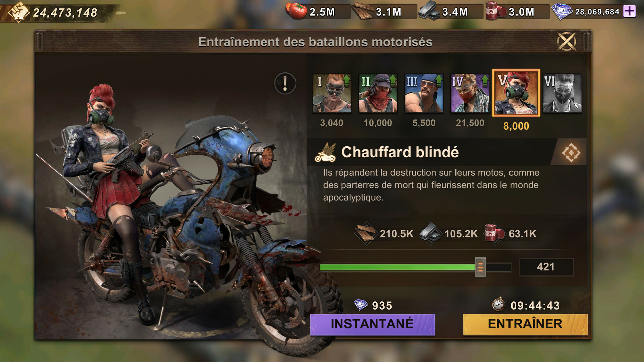Tap the red fuel barrel resource in top bar
Image resolution: width=644 pixels, height=362 pixels.
tap(496, 11)
